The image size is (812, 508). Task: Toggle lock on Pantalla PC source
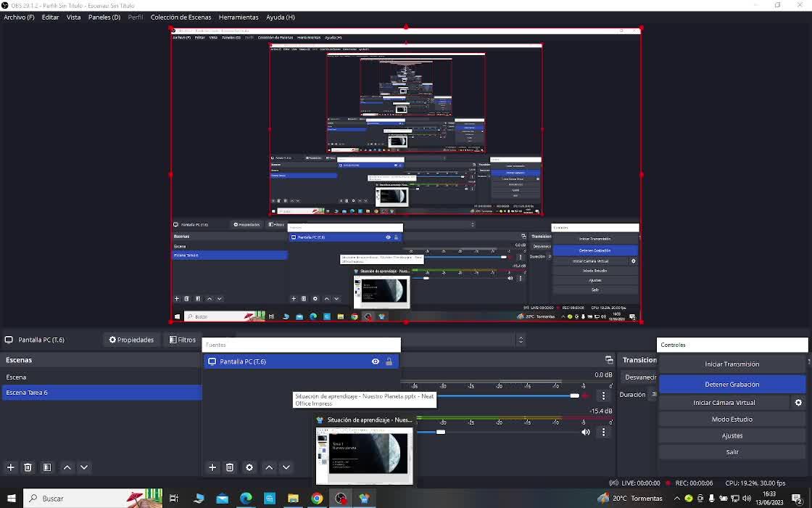389,361
